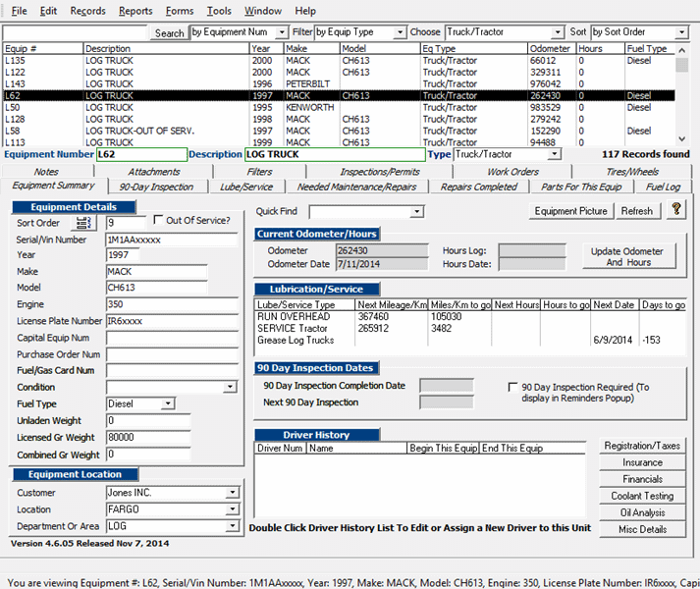Open the Department Or Area dropdown
700x589 pixels.
232,526
